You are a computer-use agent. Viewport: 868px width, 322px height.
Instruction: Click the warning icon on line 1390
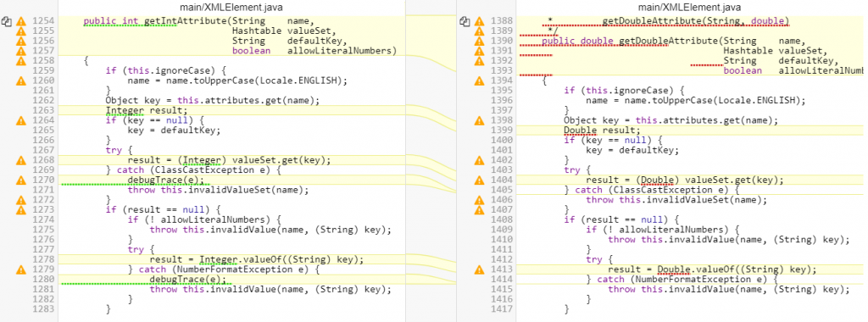[x=480, y=42]
